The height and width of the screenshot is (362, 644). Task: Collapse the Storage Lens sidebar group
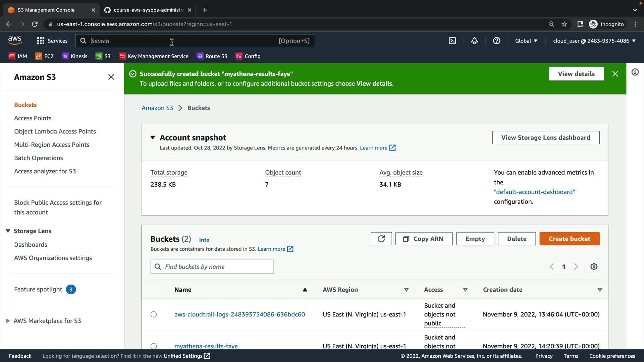tap(8, 231)
